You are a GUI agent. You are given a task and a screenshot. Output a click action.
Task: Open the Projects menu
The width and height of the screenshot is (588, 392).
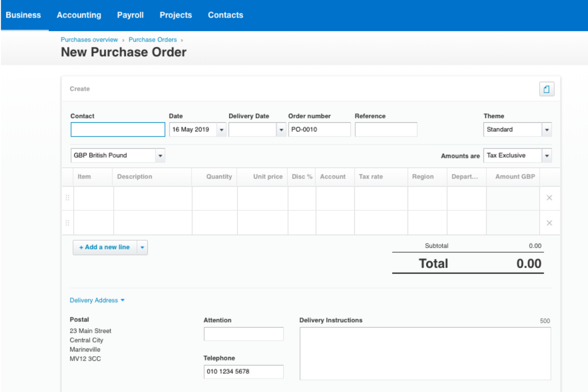click(x=176, y=15)
